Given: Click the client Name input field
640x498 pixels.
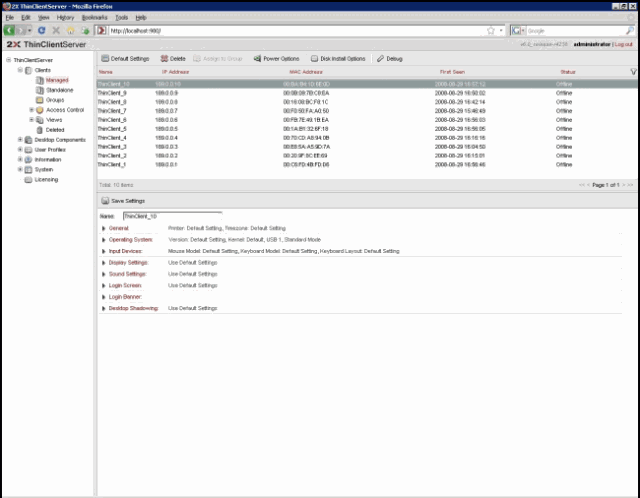Looking at the screenshot, I should tap(172, 216).
